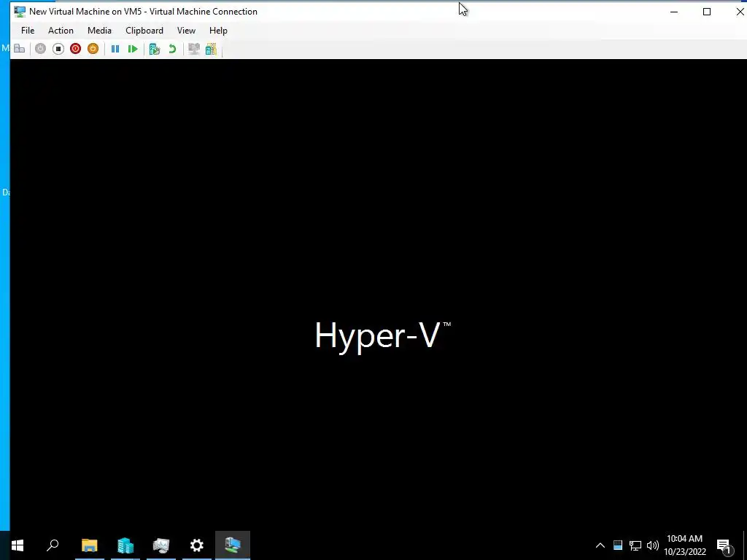Open the network status tray icon

(x=635, y=545)
